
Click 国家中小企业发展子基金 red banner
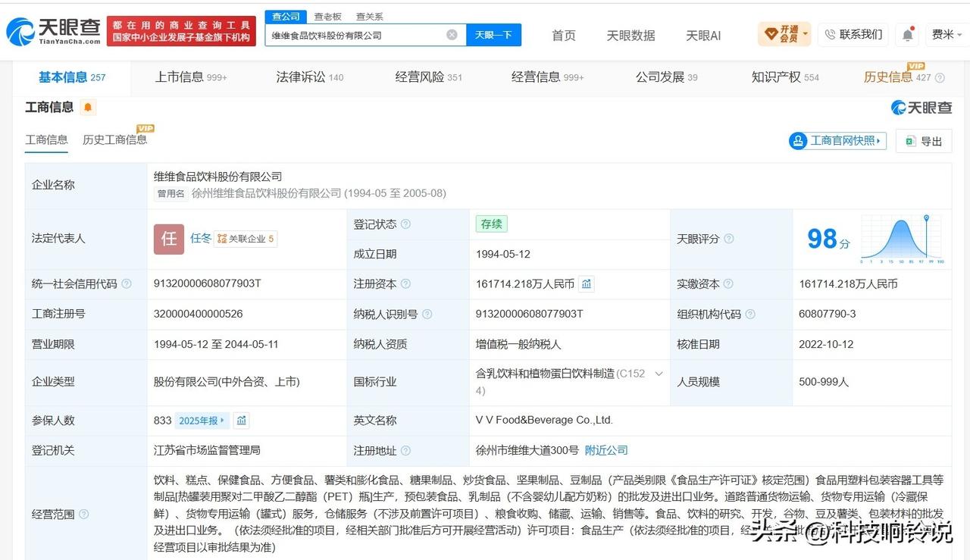click(x=180, y=31)
